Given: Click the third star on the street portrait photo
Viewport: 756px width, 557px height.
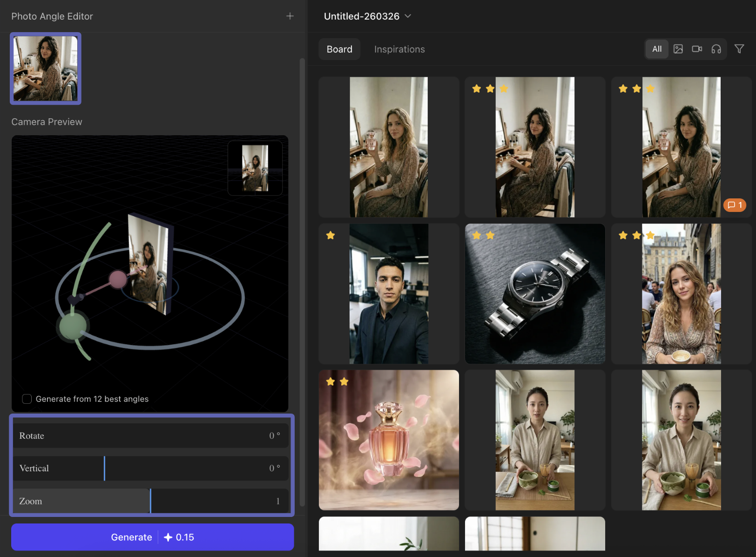Looking at the screenshot, I should (x=649, y=235).
